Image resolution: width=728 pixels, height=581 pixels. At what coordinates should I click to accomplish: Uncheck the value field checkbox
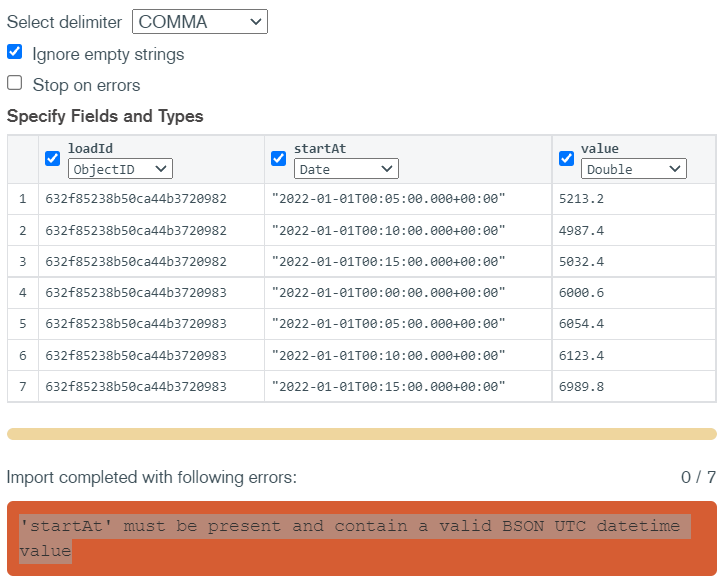coord(566,158)
